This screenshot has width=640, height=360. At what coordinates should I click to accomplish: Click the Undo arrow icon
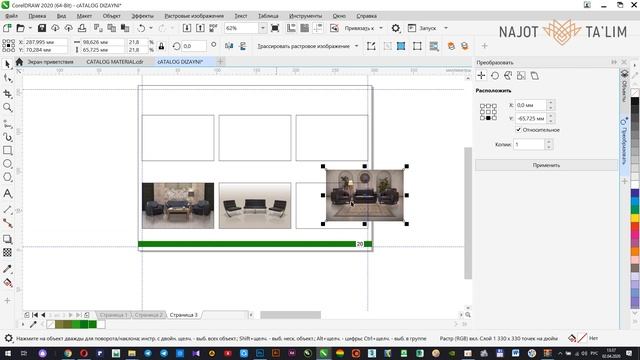(141, 28)
